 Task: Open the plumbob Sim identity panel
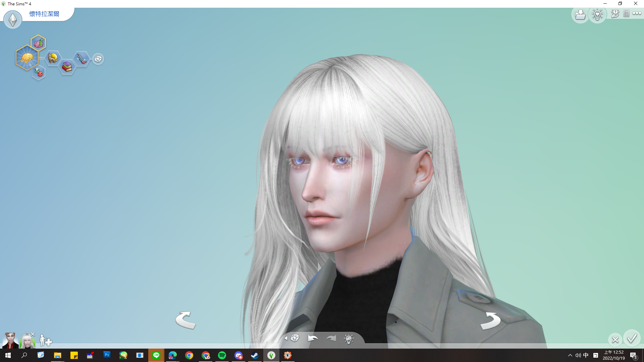click(13, 20)
